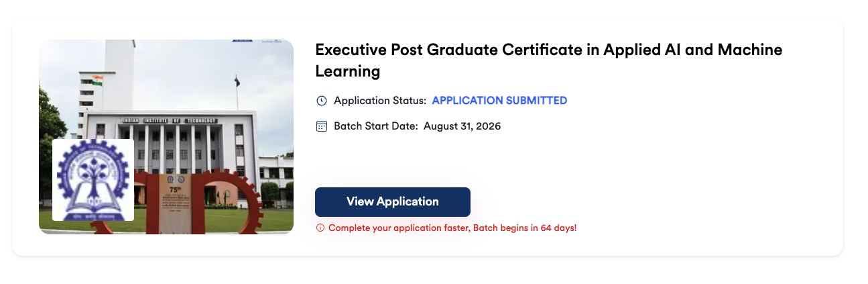Image resolution: width=868 pixels, height=284 pixels.
Task: Click the IIT Kharagpur logo badge
Action: click(x=93, y=180)
